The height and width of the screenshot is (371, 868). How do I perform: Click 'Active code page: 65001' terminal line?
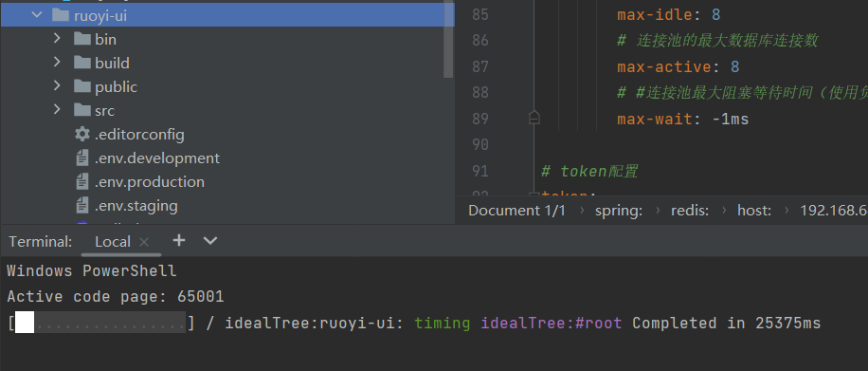116,297
